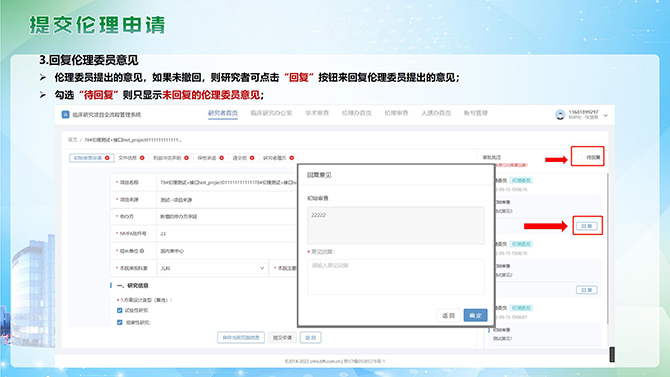This screenshot has height=377, width=670.
Task: Click the blue system logo icon
Action: point(65,115)
